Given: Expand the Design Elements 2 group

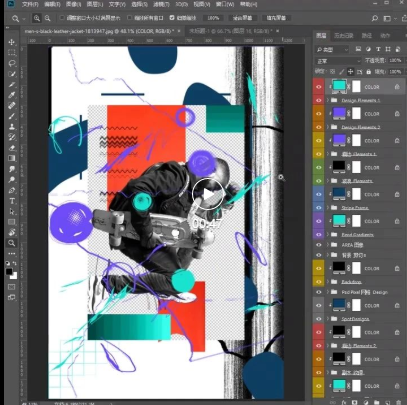Looking at the screenshot, I should [328, 127].
